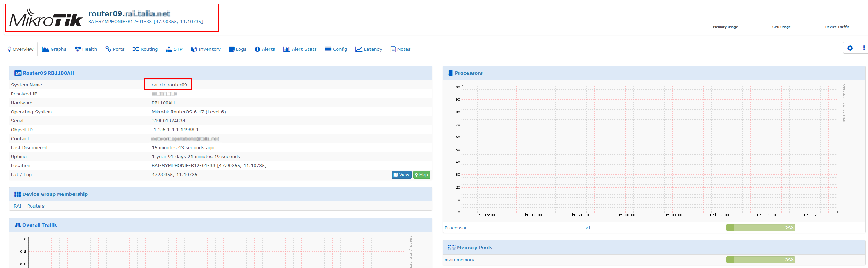868x268 pixels.
Task: Select Mikrotik RouterOS 6.47 (Level 6)
Action: click(189, 112)
